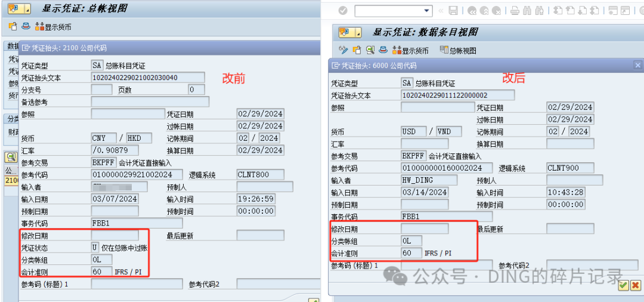
Task: Click green check confirm button in right dialog
Action: coord(624,285)
